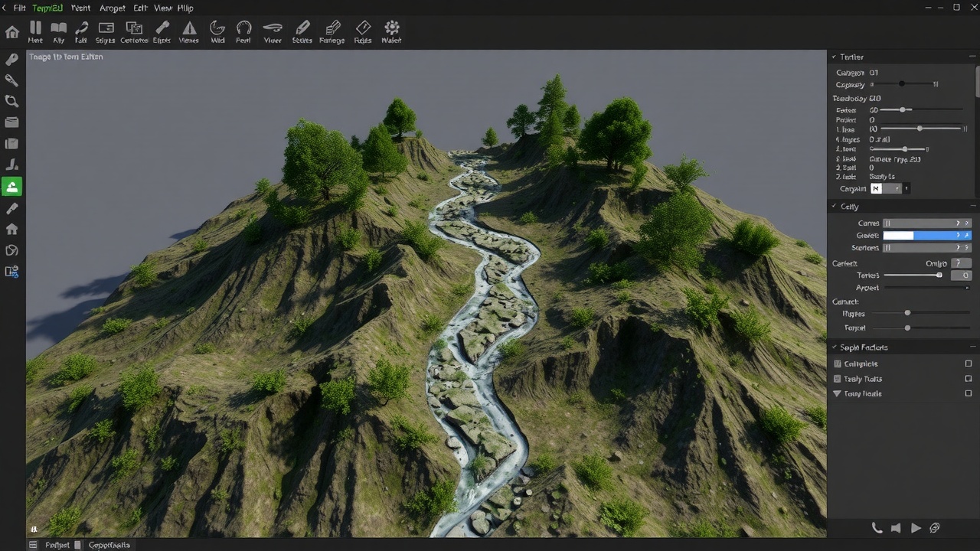980x551 pixels.
Task: Click the phone icon at bottom right
Action: coord(877,528)
